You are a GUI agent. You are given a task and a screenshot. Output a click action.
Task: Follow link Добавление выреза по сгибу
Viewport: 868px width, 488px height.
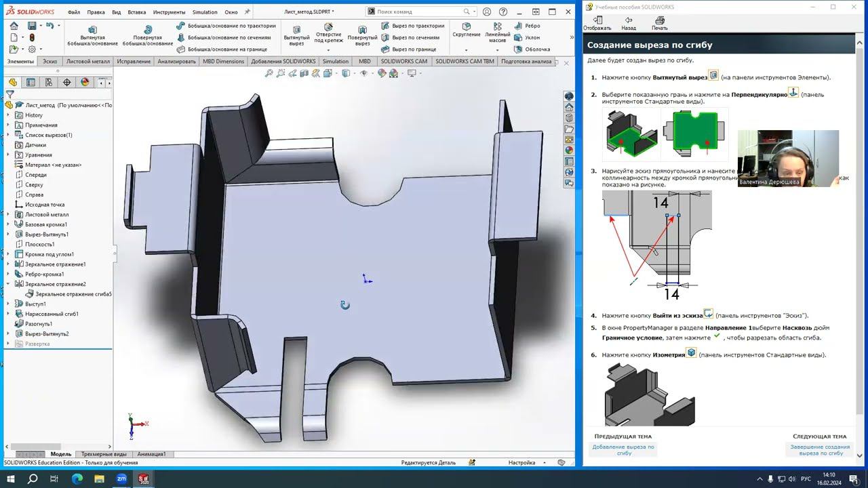coord(623,449)
